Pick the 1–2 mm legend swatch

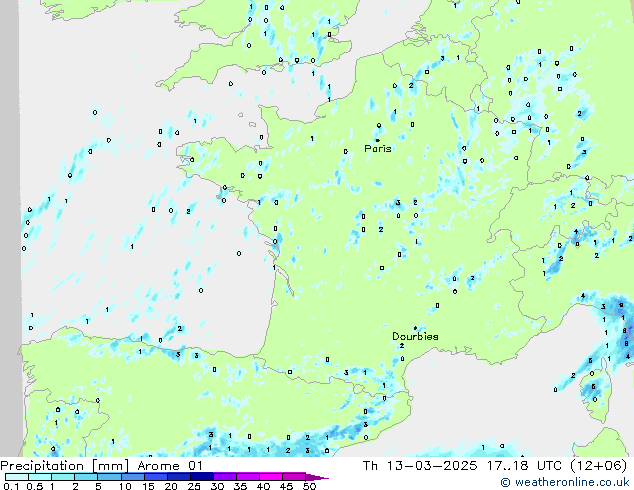(63, 477)
